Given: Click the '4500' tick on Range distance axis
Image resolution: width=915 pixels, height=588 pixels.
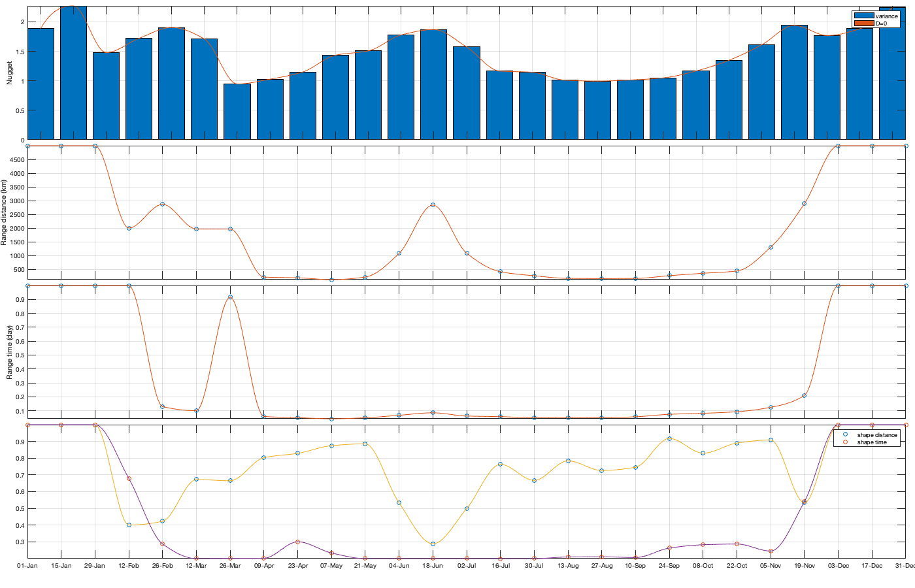Looking at the screenshot, I should (x=17, y=160).
